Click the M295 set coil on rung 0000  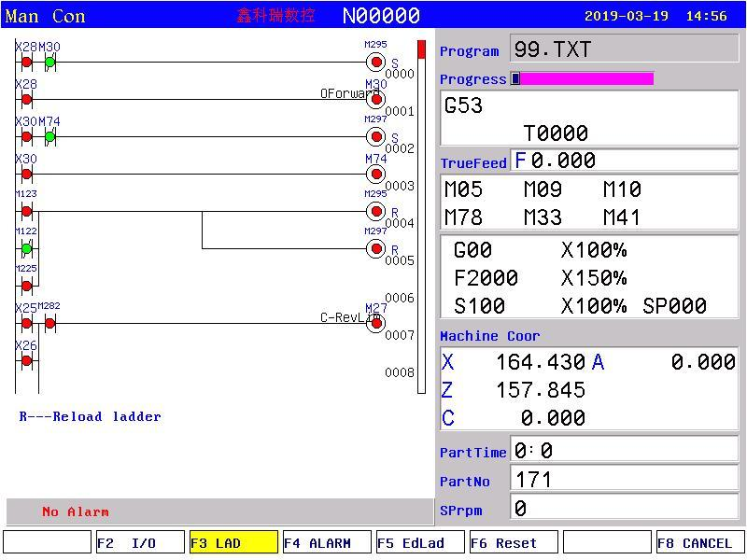click(x=376, y=62)
